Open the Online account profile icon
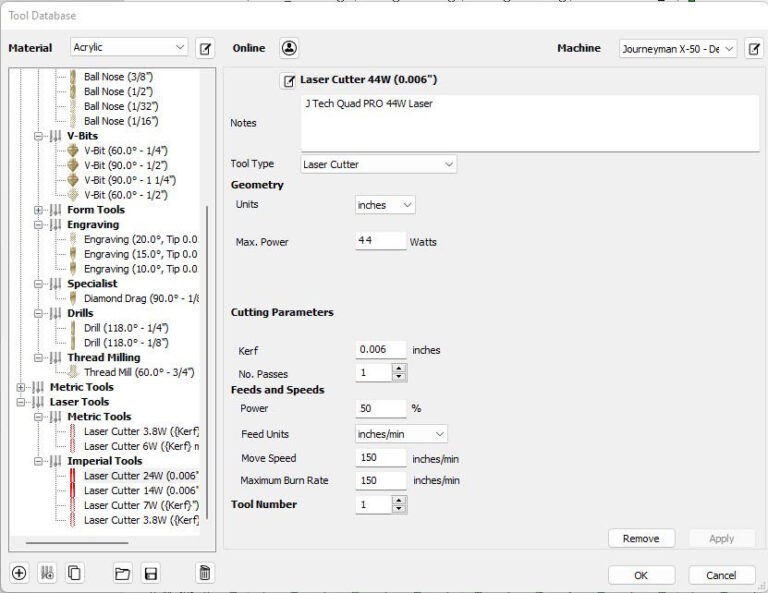The width and height of the screenshot is (768, 593). pos(289,48)
